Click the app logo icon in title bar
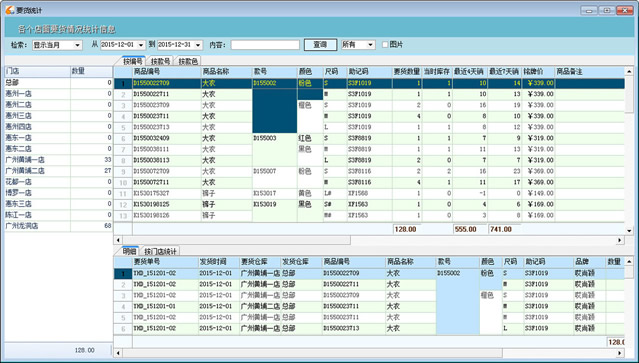Viewport: 639px width, 363px height. coord(10,10)
